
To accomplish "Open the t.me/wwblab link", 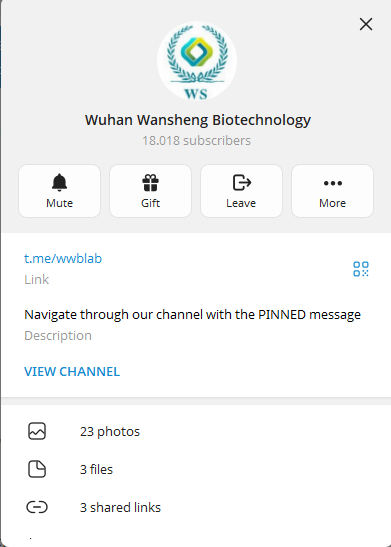I will pyautogui.click(x=63, y=258).
